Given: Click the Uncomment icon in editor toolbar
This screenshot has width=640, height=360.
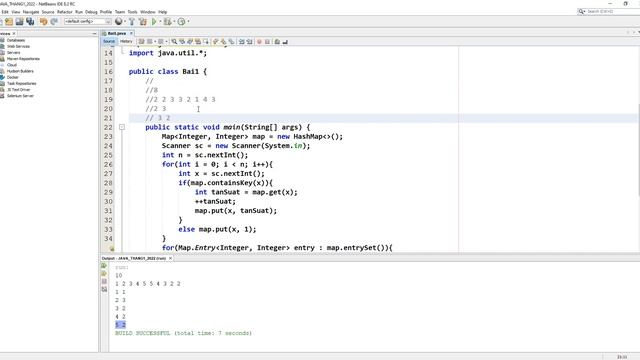Looking at the screenshot, I should [285, 41].
